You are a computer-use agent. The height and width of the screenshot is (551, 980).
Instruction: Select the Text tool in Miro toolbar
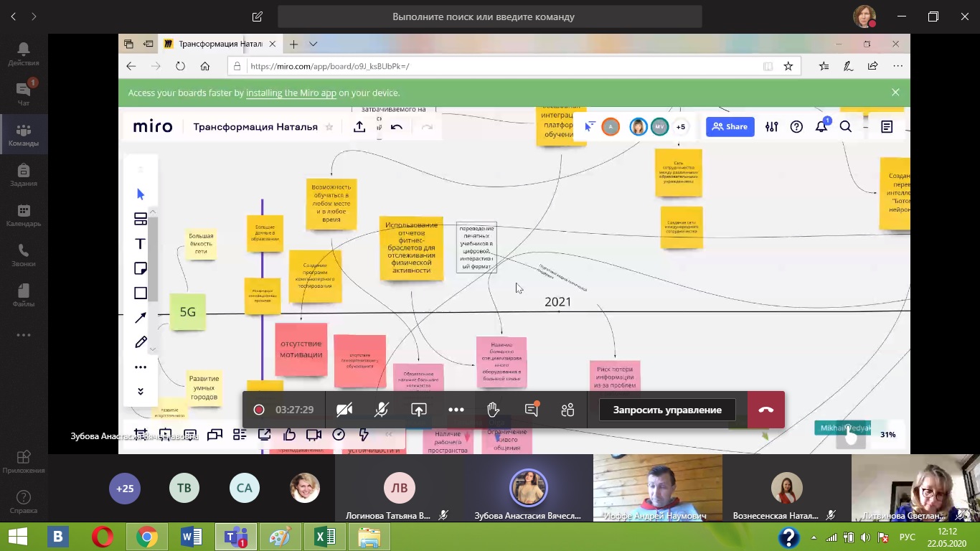point(141,244)
